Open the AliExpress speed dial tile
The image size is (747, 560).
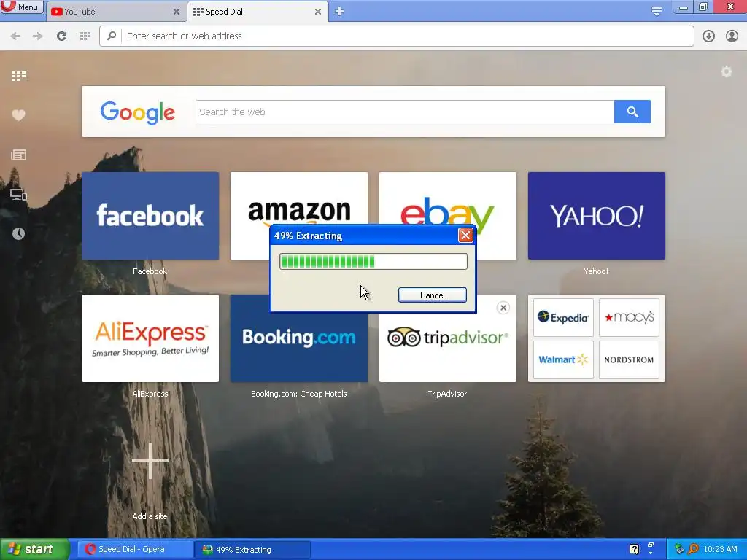(x=150, y=338)
